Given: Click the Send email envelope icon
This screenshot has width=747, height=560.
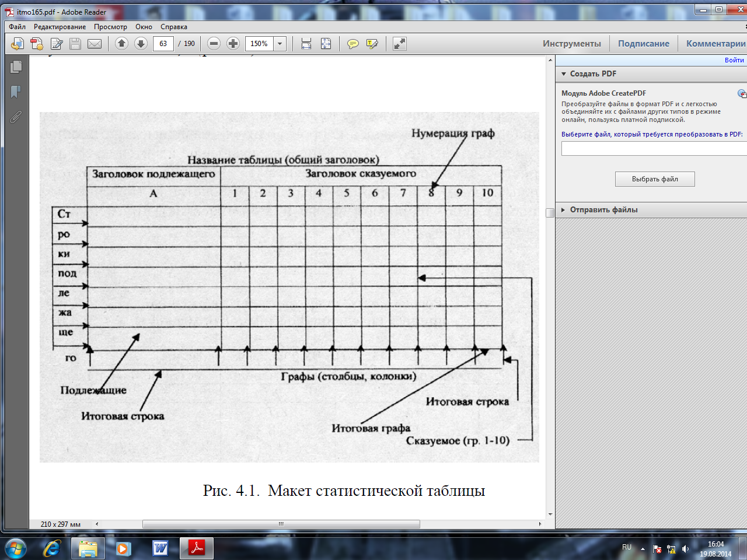Looking at the screenshot, I should point(95,44).
